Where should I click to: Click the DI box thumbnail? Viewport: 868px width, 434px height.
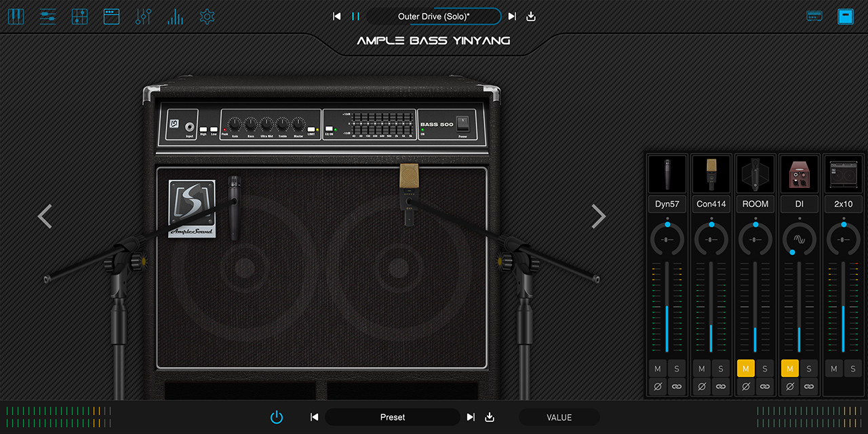(x=800, y=175)
